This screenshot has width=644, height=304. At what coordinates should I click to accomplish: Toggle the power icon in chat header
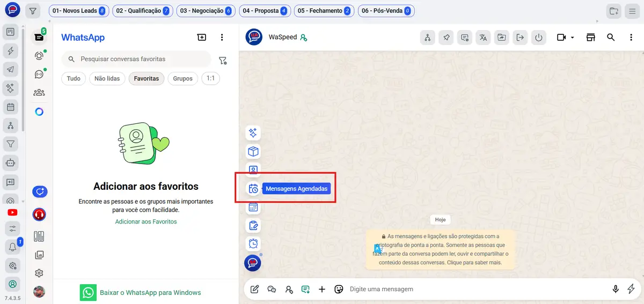click(539, 38)
